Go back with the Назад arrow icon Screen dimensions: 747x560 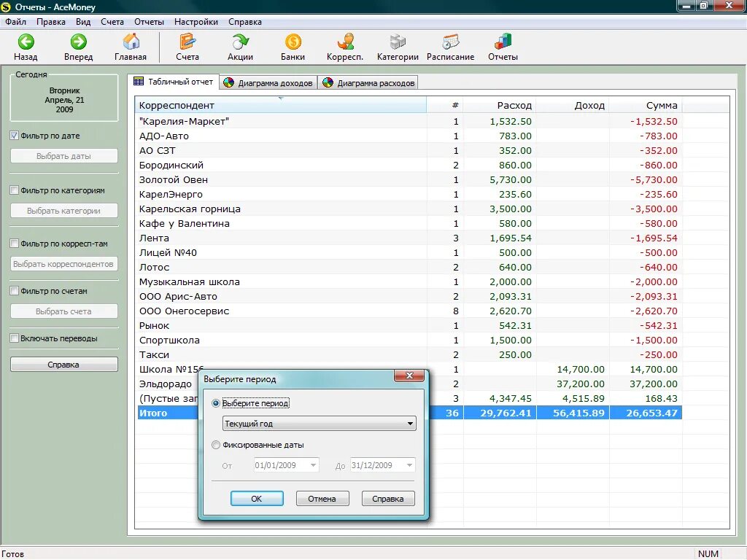(x=26, y=42)
